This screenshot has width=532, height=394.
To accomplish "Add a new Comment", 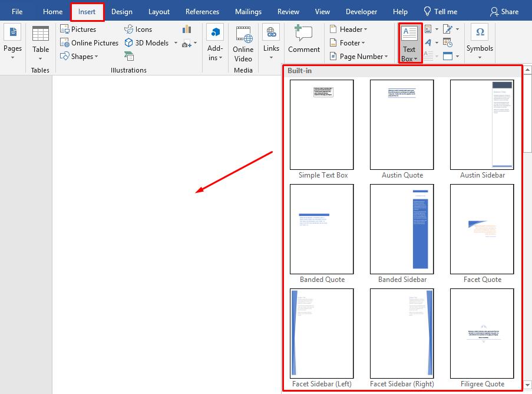I will (304, 40).
